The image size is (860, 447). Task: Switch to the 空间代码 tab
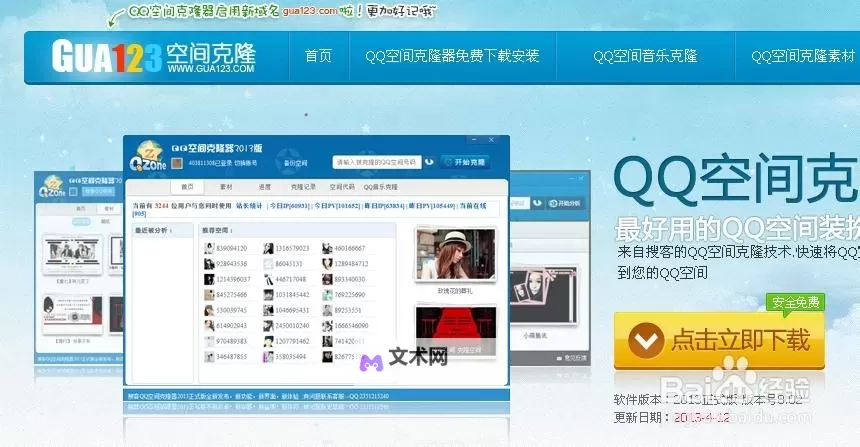(342, 187)
